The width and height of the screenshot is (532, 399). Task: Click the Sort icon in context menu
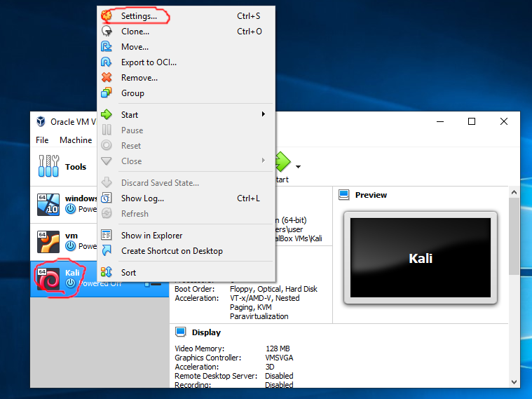click(107, 272)
